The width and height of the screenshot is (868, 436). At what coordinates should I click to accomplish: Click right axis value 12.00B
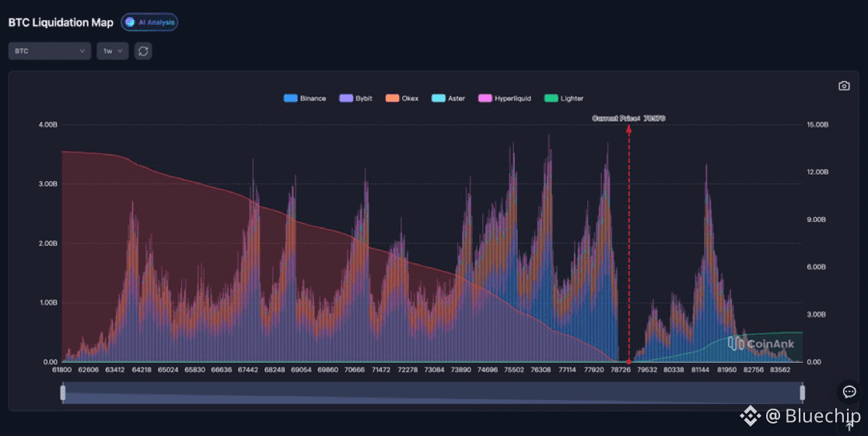point(817,172)
